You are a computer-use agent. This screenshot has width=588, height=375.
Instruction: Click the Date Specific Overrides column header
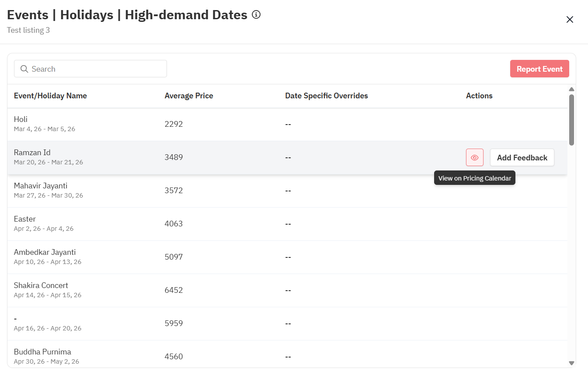[x=326, y=96]
